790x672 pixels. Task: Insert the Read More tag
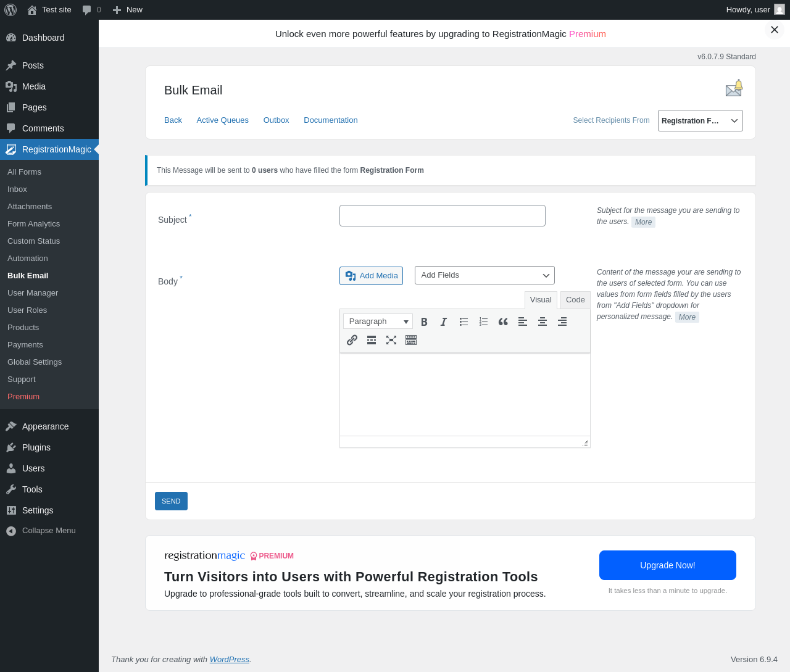pyautogui.click(x=372, y=340)
